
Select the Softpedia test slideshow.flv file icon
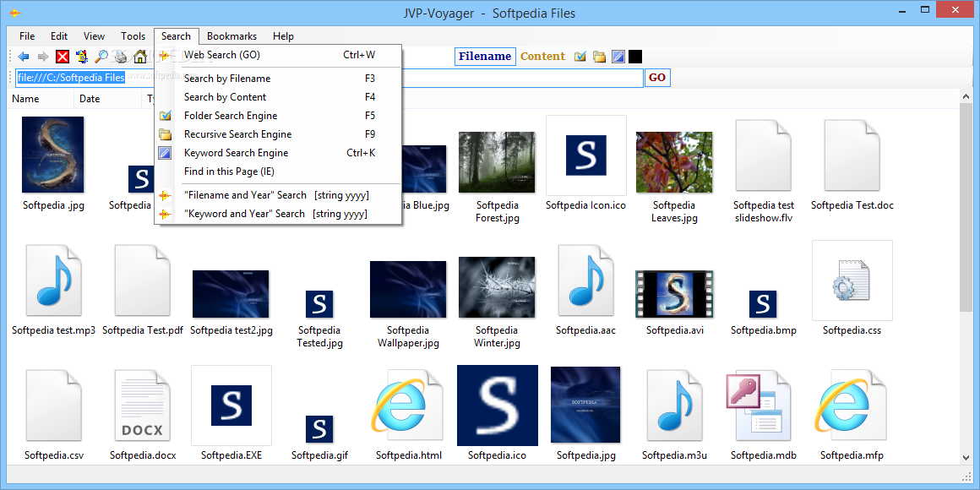[x=763, y=155]
